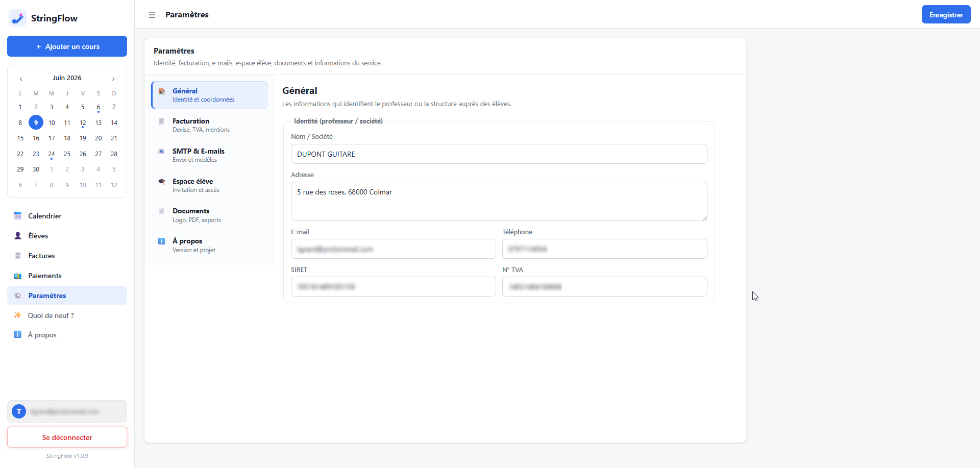Click the E-mail input field
Viewport: 980px width, 468px height.
coord(393,249)
